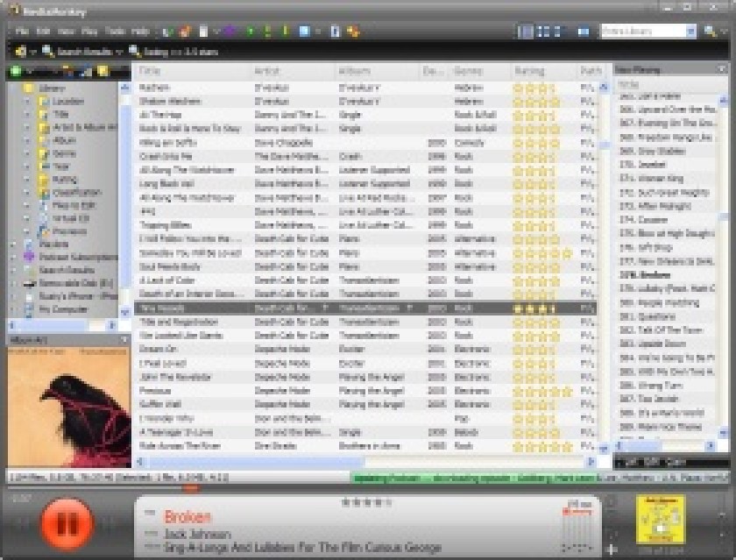Open the breadcrumb home dropdown arrow
The height and width of the screenshot is (560, 736).
click(33, 52)
